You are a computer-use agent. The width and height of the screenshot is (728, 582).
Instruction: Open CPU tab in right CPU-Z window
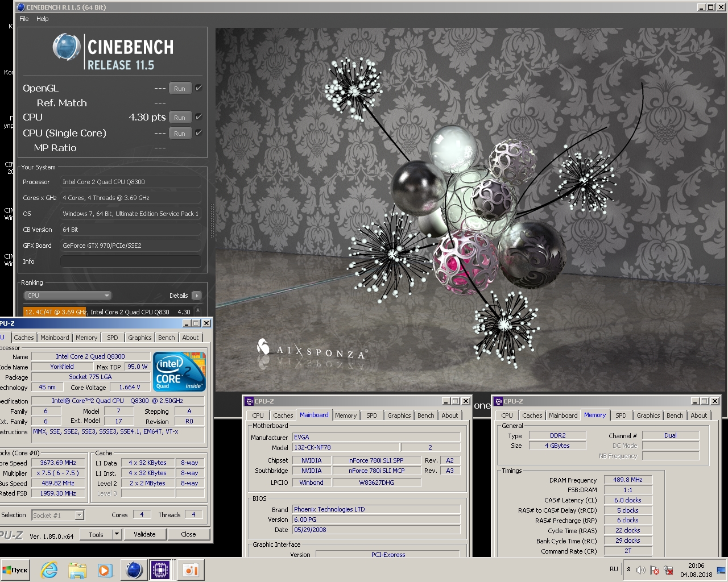coord(507,415)
